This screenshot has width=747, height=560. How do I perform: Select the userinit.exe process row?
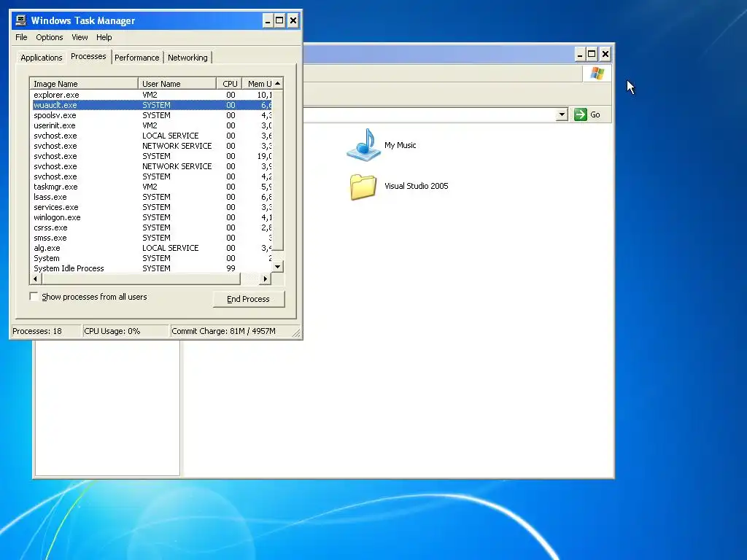tap(152, 125)
